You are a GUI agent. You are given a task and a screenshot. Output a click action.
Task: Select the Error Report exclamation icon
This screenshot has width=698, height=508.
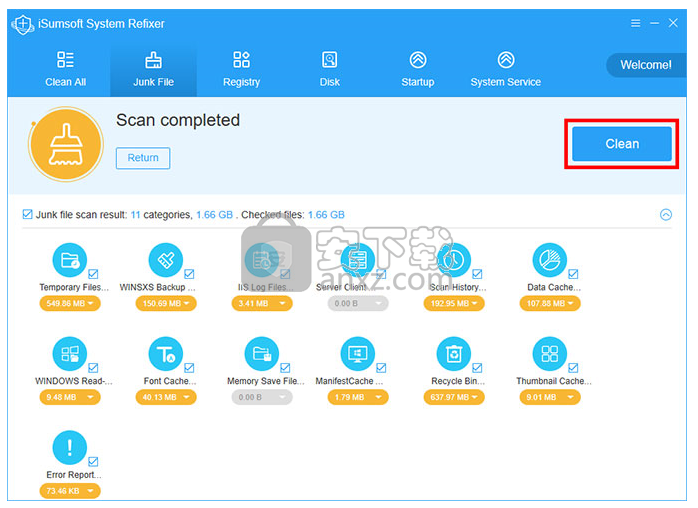70,447
